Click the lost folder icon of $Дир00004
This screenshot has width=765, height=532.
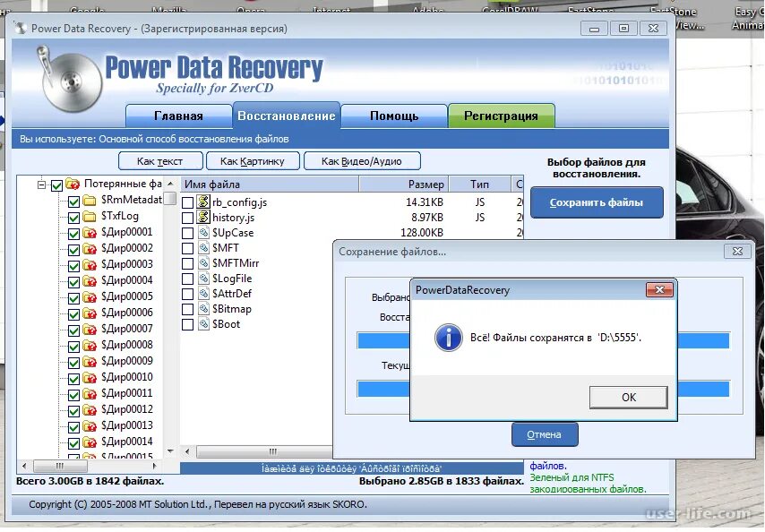pos(90,281)
